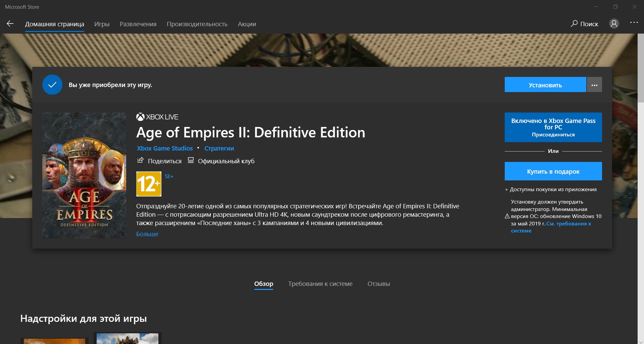
Task: Select the Домашняя страница tab
Action: point(54,24)
